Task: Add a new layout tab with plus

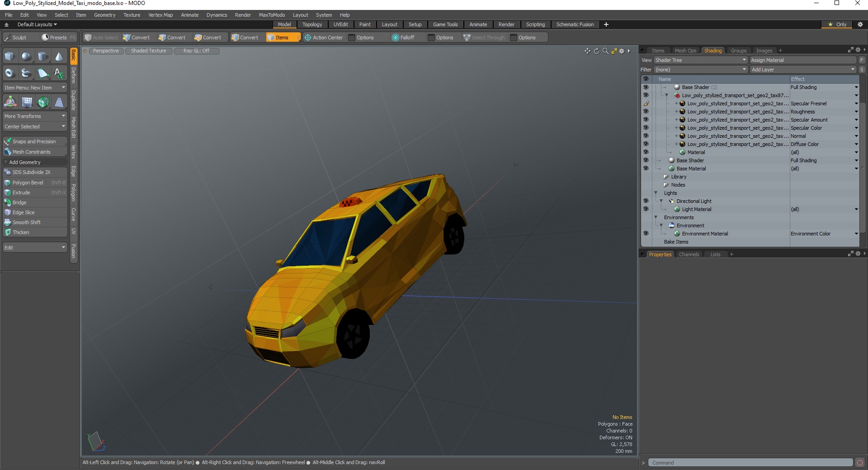Action: (x=606, y=24)
